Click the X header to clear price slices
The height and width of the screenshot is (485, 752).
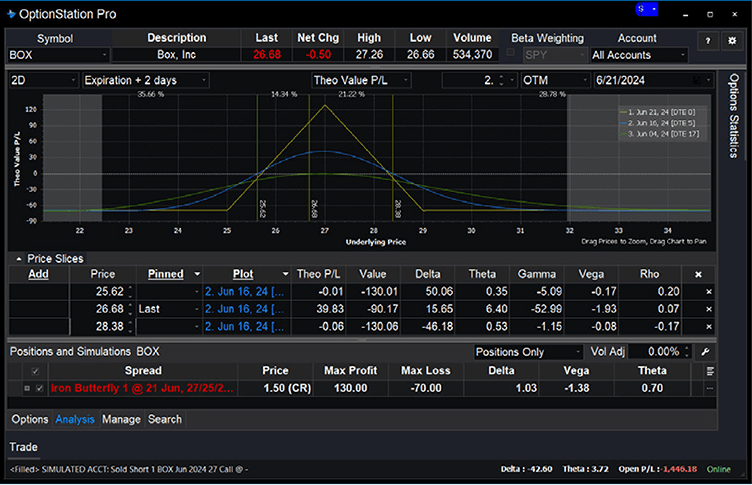[x=698, y=274]
